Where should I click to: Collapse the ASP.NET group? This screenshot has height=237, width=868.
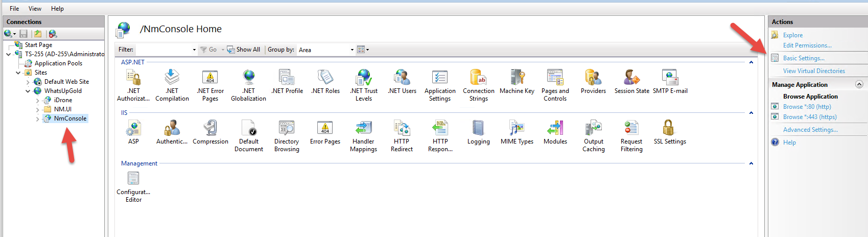(751, 62)
